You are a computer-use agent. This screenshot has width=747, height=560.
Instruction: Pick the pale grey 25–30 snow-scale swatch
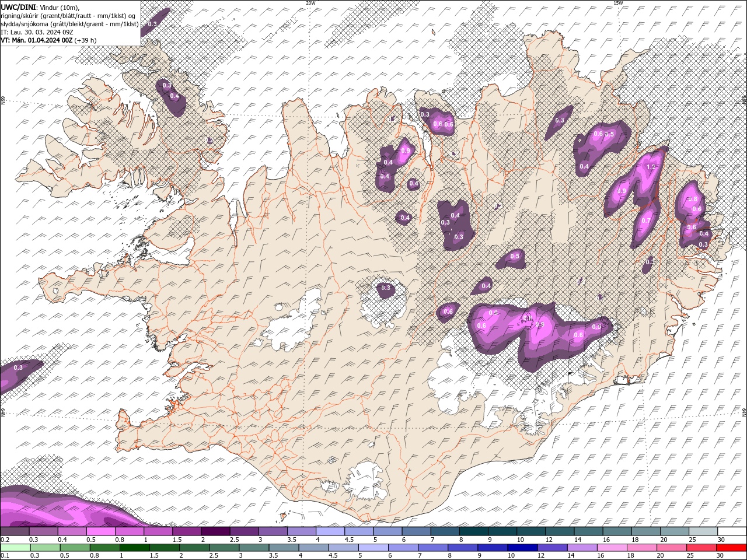tap(704, 531)
